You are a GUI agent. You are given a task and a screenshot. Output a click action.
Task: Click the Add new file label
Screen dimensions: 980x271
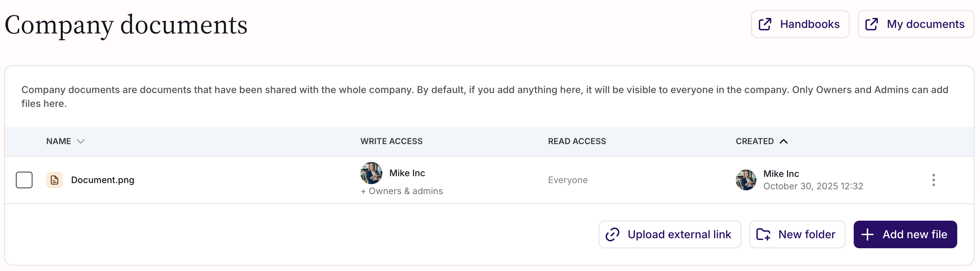[914, 234]
